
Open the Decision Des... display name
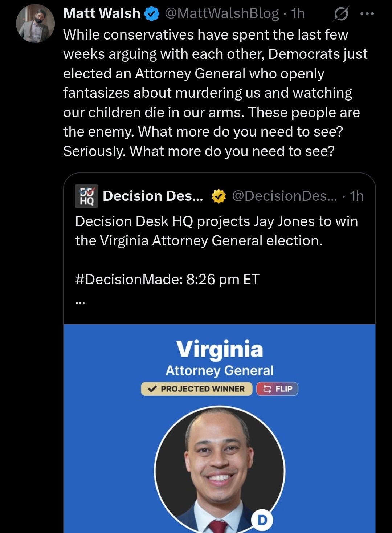[x=153, y=196]
